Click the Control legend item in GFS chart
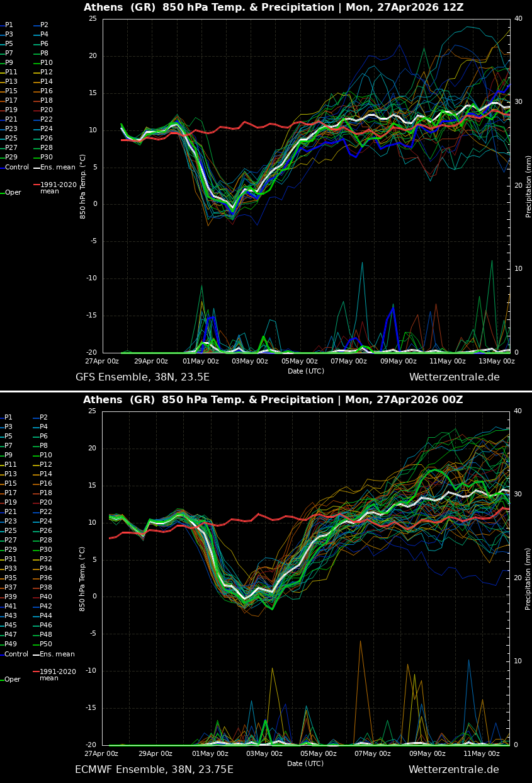The image size is (532, 783). click(x=16, y=168)
